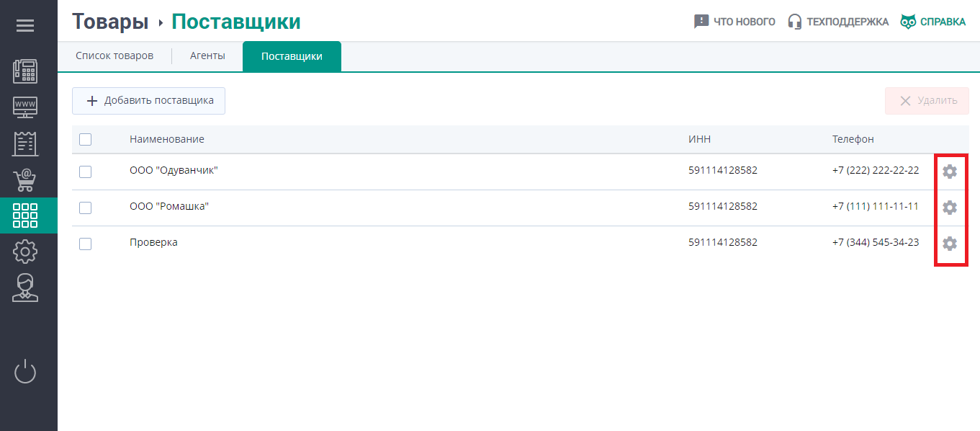Open gear settings for Проверка supplier

pyautogui.click(x=950, y=244)
